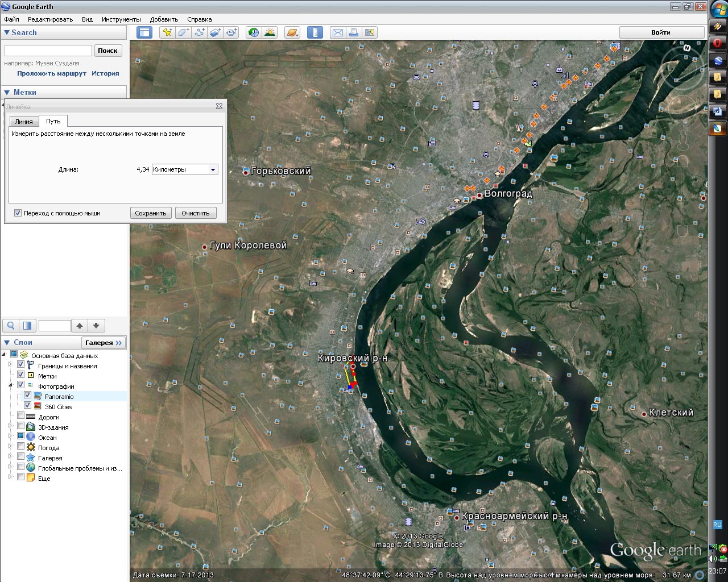The image size is (728, 582).
Task: Open the 'История' search history link
Action: coord(105,73)
